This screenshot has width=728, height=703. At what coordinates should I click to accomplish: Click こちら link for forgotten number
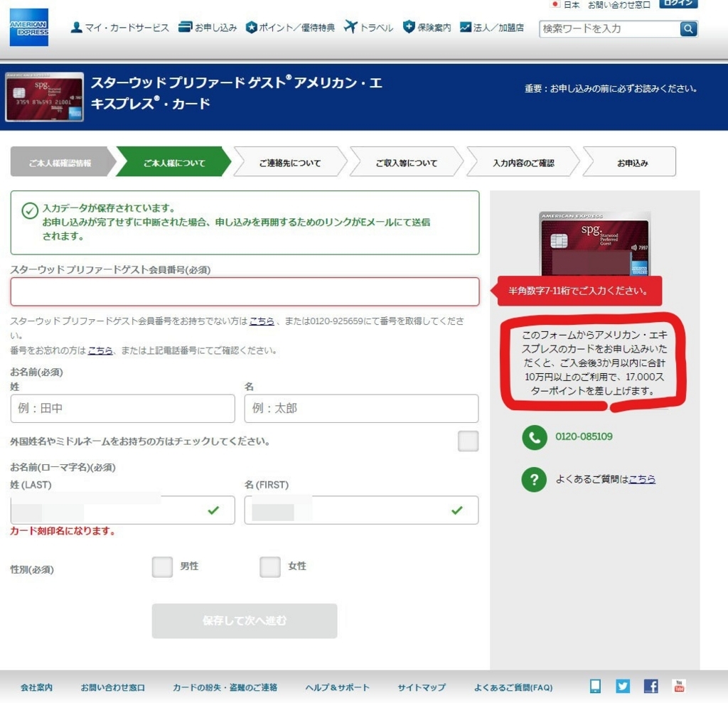tap(100, 350)
